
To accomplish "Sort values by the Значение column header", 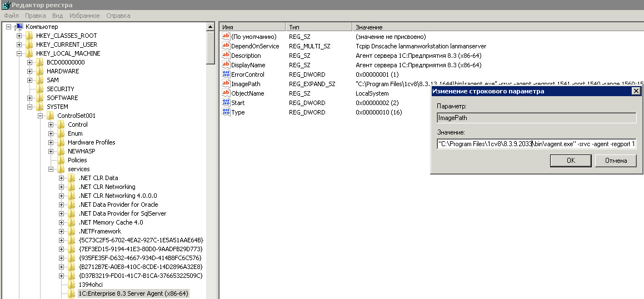I will pyautogui.click(x=498, y=27).
